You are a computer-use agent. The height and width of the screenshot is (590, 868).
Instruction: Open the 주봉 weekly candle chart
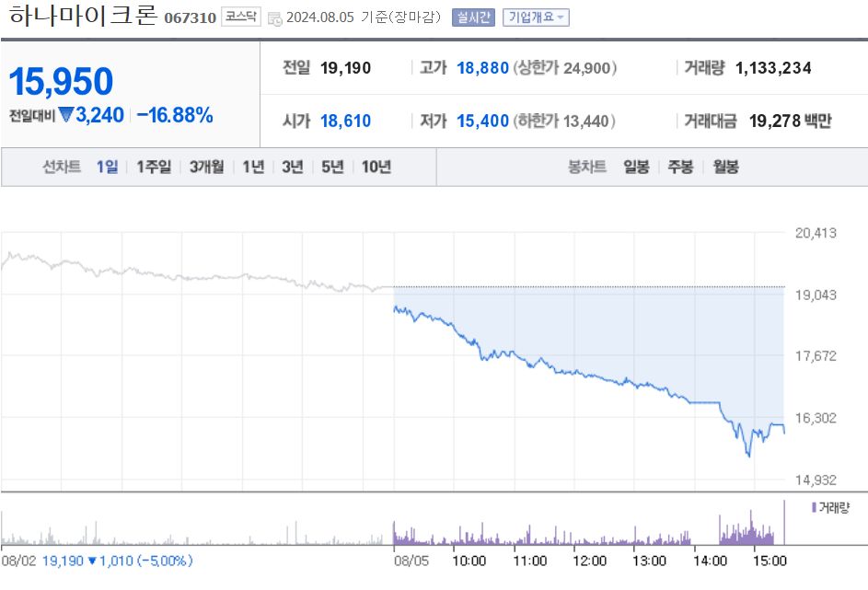680,167
